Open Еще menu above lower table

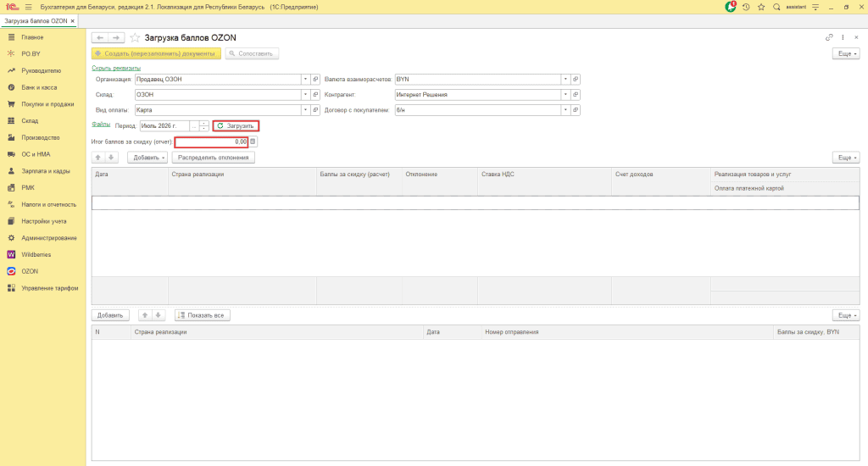click(846, 315)
